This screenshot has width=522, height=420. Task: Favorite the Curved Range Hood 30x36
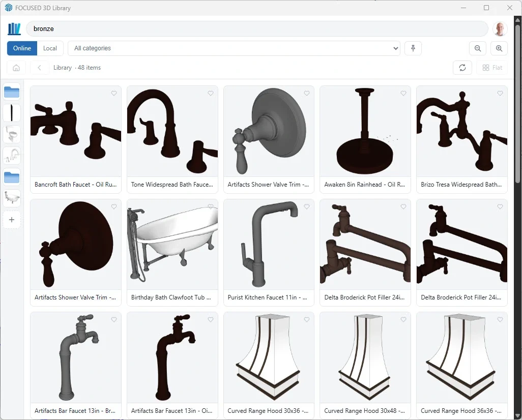(x=307, y=319)
